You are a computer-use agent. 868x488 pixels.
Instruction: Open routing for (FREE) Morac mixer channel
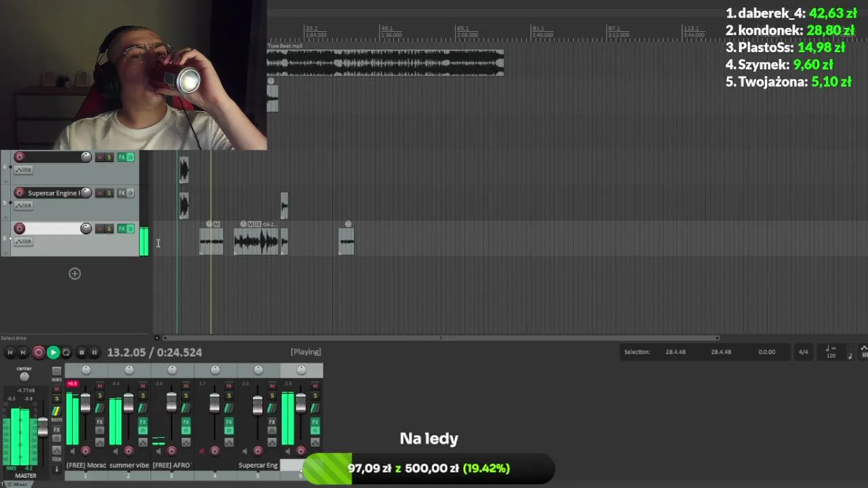coord(100,408)
